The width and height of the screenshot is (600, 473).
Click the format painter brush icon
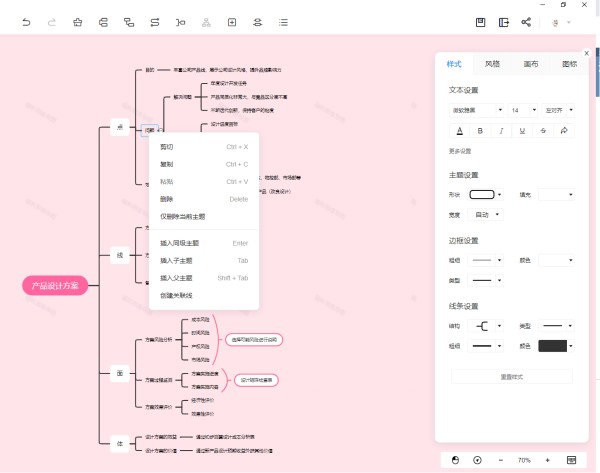pos(78,23)
